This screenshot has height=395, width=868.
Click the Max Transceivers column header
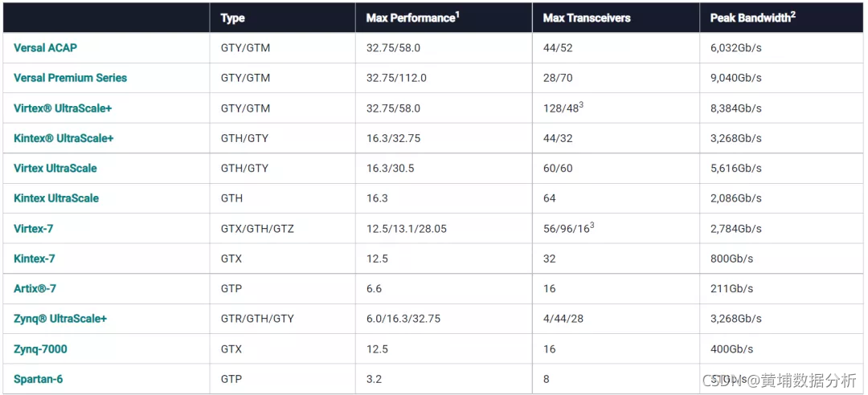tap(587, 18)
